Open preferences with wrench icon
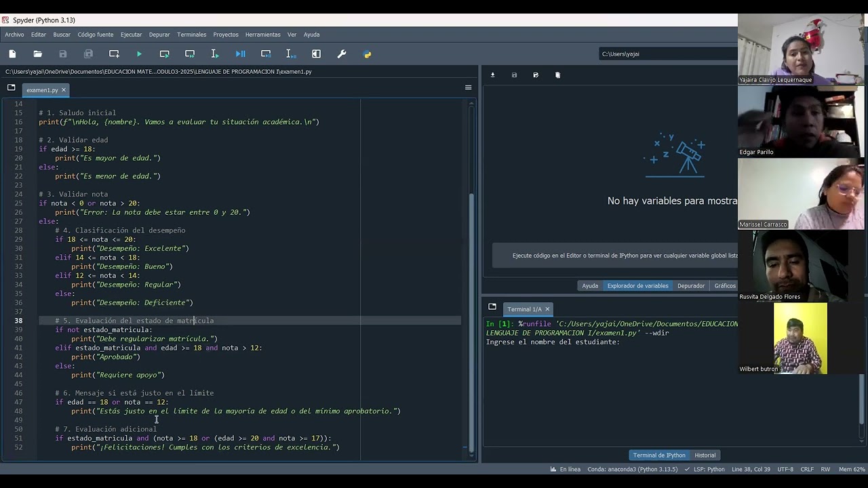The height and width of the screenshot is (488, 868). 342,54
